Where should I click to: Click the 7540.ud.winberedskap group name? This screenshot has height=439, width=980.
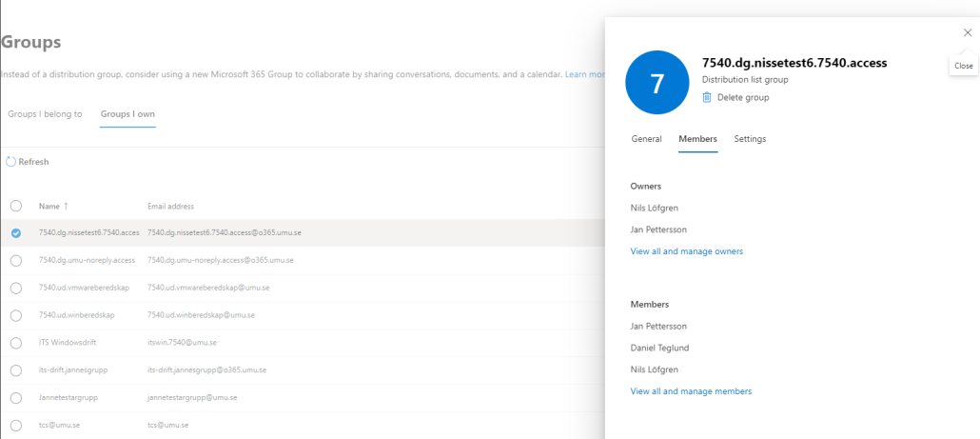click(x=76, y=315)
